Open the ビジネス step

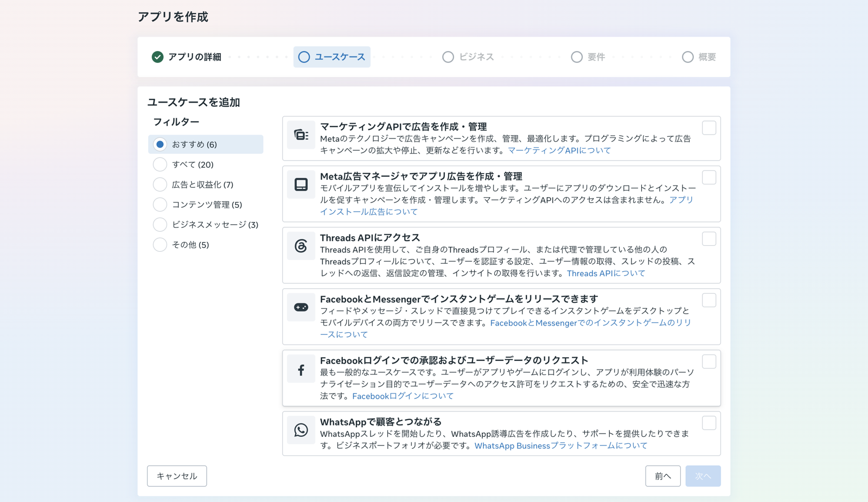468,57
